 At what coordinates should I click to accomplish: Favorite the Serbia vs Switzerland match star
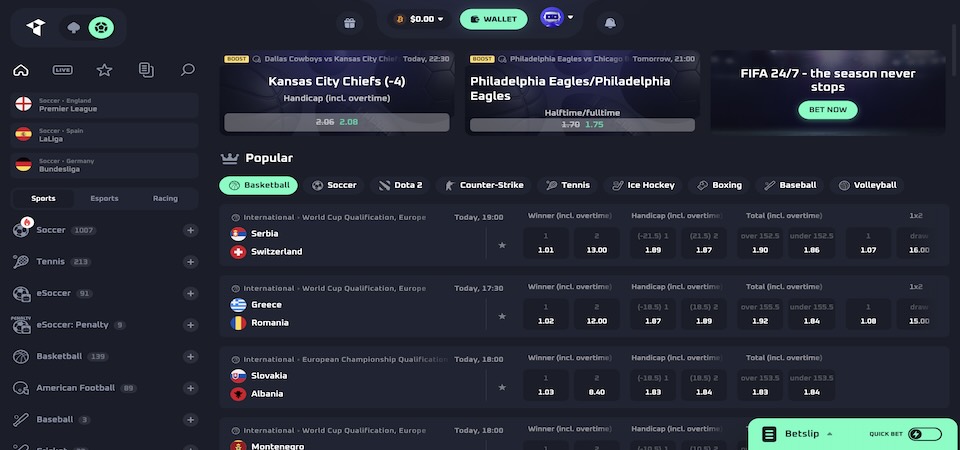502,244
